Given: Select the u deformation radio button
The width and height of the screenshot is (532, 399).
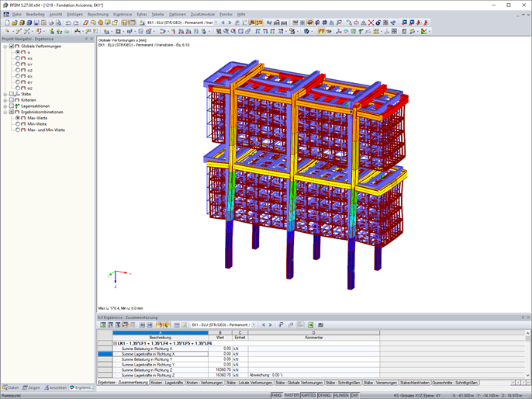Looking at the screenshot, I should (x=18, y=52).
